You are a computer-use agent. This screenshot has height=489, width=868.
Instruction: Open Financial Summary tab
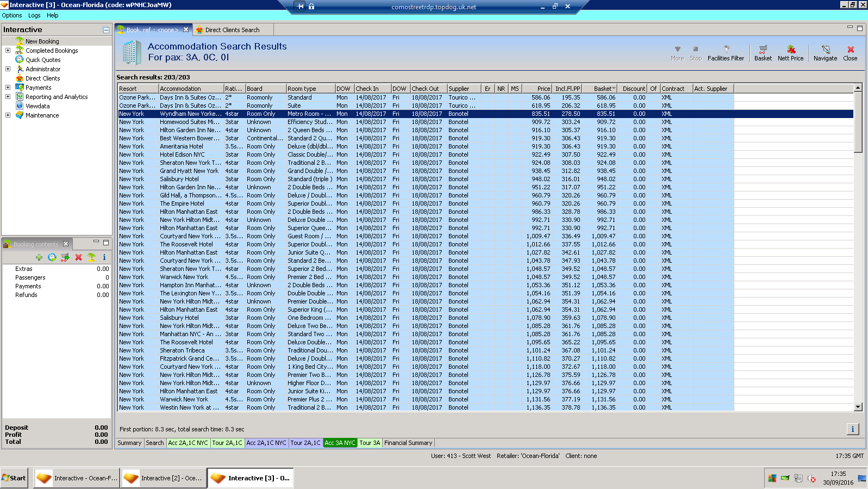tap(408, 443)
